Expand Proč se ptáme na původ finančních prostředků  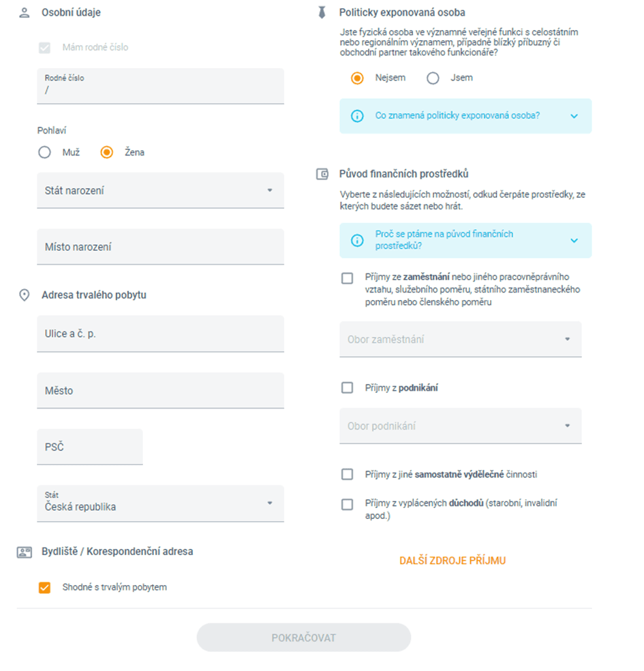pos(465,241)
